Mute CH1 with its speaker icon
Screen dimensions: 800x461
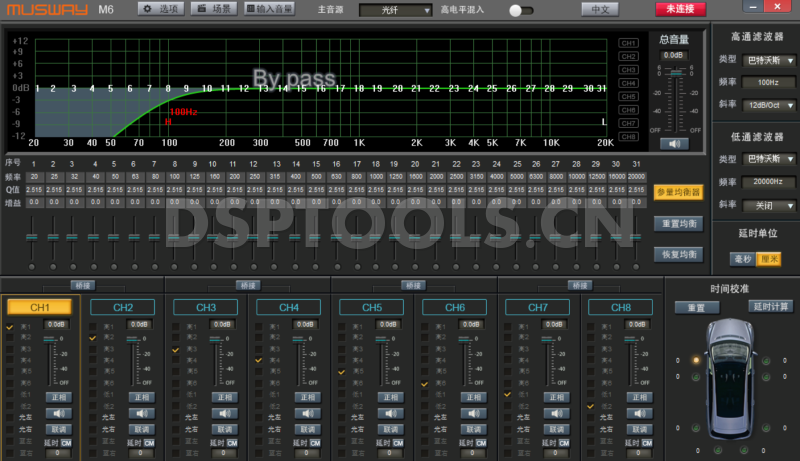point(59,413)
